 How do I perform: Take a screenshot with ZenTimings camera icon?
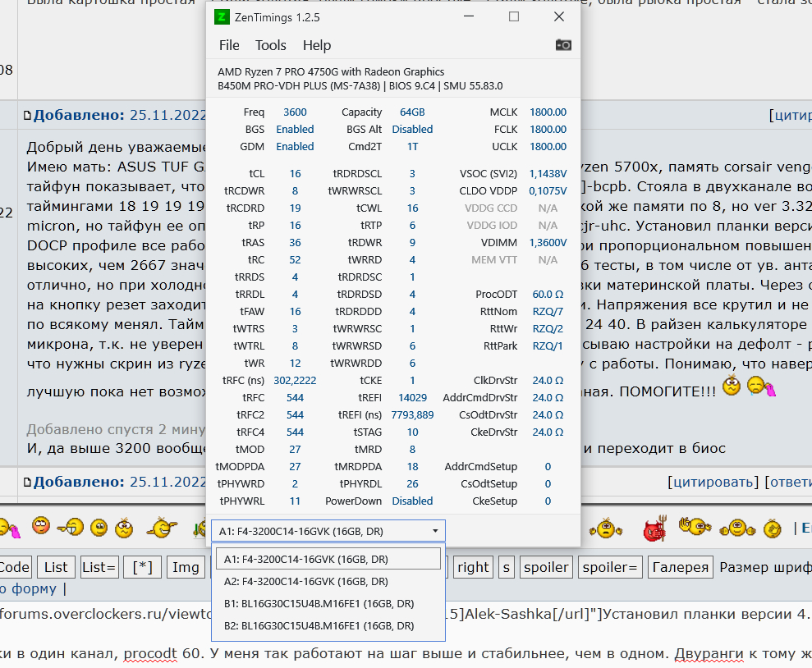pyautogui.click(x=563, y=45)
